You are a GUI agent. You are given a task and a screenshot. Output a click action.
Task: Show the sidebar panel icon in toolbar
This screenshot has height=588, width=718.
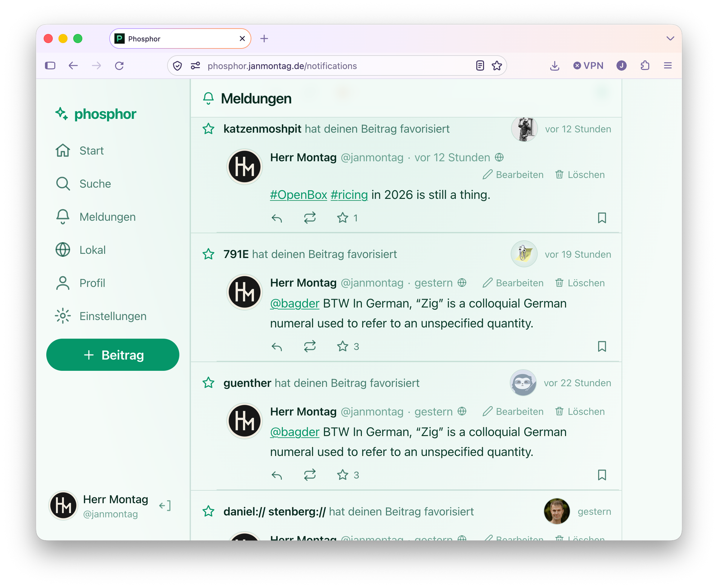point(50,66)
